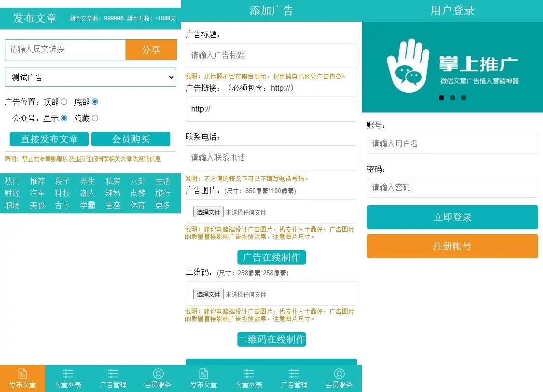Open 会员服务 tab in left panel bottom bar

tap(158, 378)
